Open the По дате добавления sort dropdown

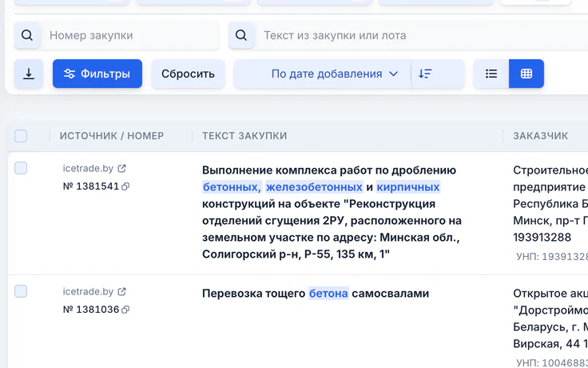tap(323, 74)
